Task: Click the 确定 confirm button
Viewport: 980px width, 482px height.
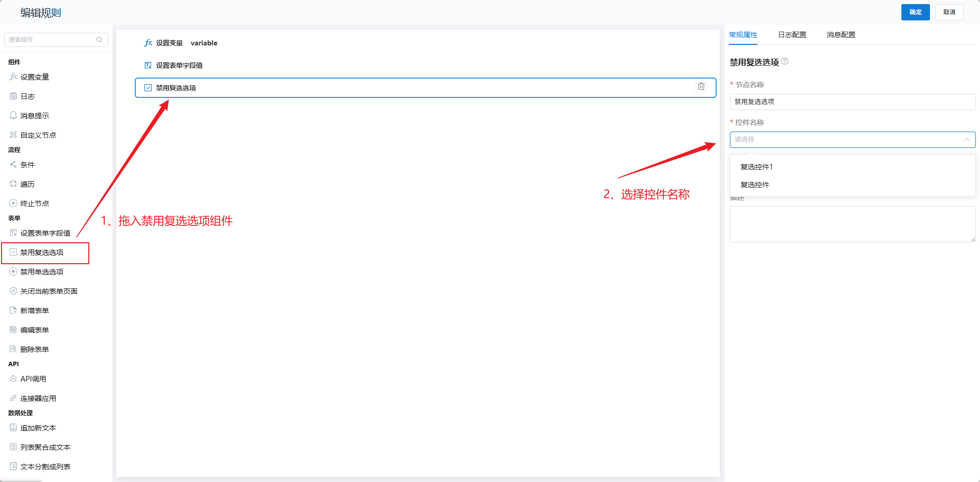Action: (x=915, y=12)
